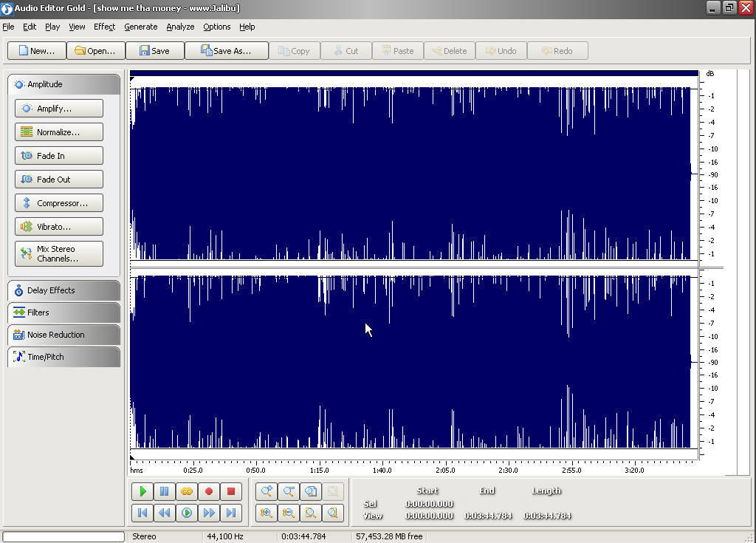Viewport: 756px width, 543px height.
Task: Pause the audio playback
Action: 165,491
